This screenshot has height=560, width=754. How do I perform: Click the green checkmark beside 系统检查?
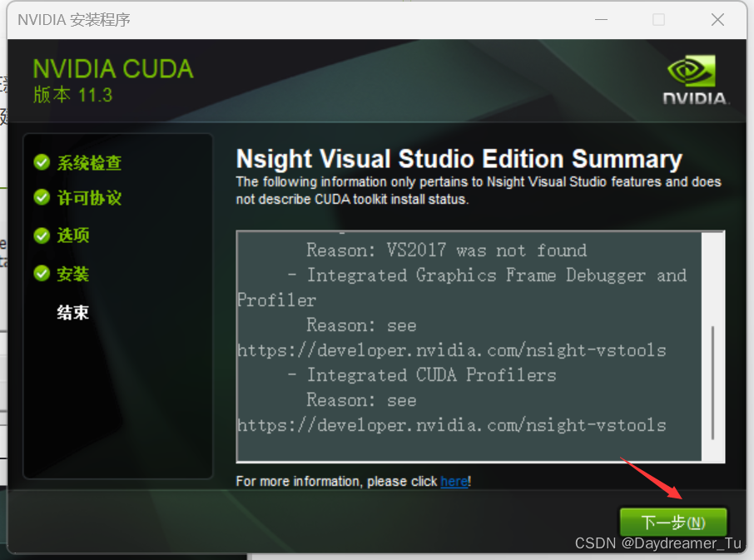[42, 162]
